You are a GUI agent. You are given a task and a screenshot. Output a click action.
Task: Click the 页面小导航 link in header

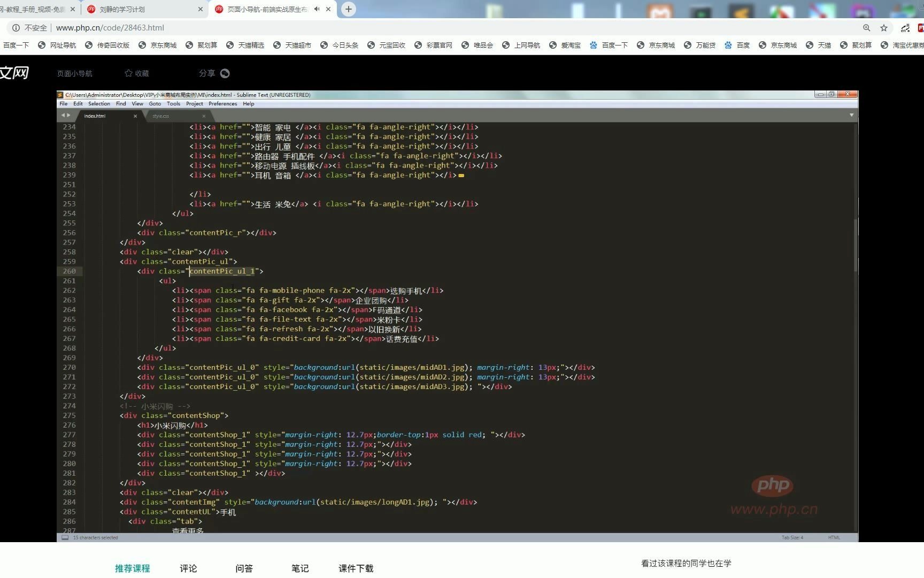pos(75,73)
